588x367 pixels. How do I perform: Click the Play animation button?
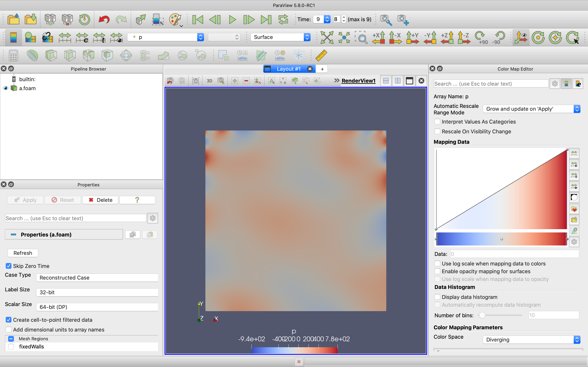pos(232,19)
